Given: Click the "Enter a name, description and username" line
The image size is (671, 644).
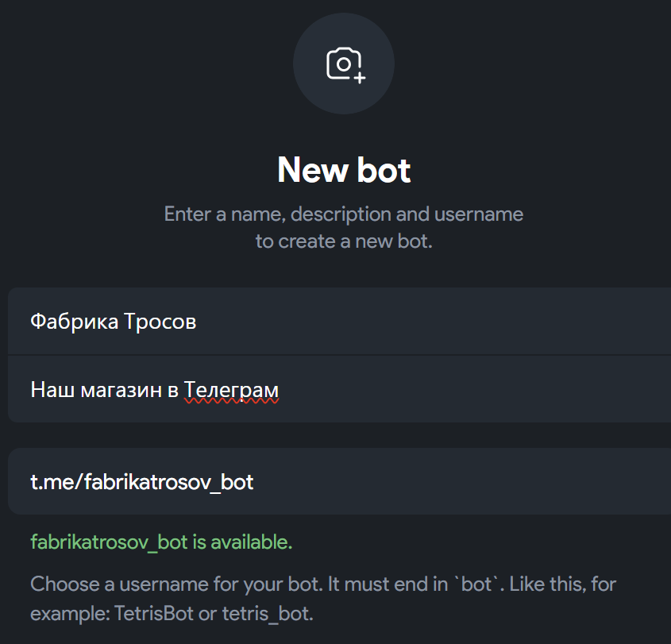Looking at the screenshot, I should [x=343, y=214].
